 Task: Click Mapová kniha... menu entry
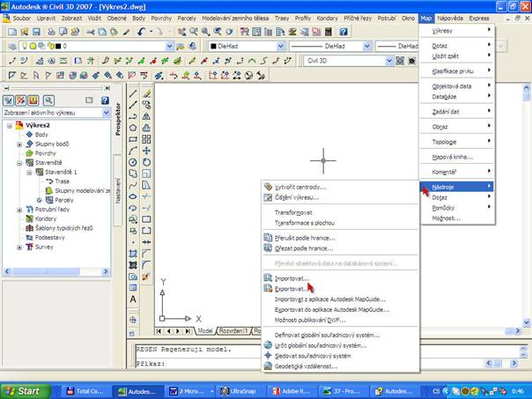[456, 157]
